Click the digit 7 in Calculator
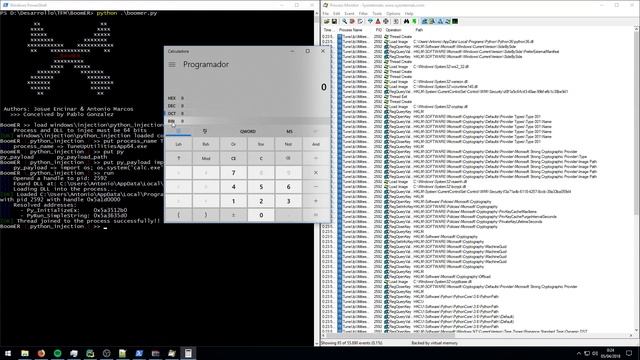The image size is (640, 360). (x=233, y=173)
